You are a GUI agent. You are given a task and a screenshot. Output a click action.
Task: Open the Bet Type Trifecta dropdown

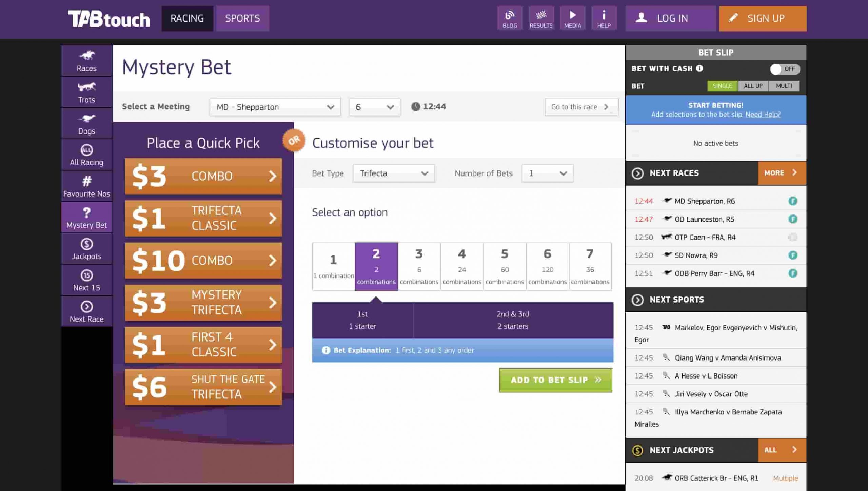point(394,173)
